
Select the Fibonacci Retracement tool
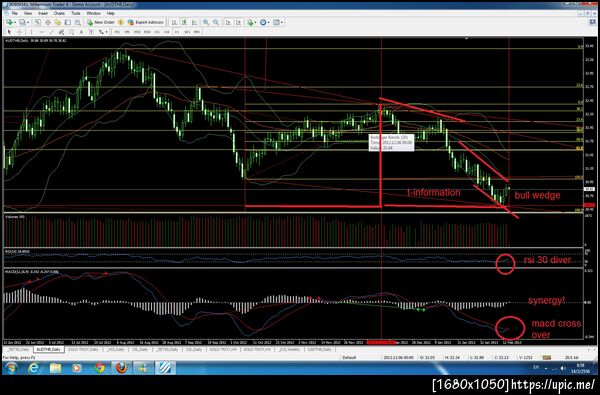pyautogui.click(x=72, y=32)
